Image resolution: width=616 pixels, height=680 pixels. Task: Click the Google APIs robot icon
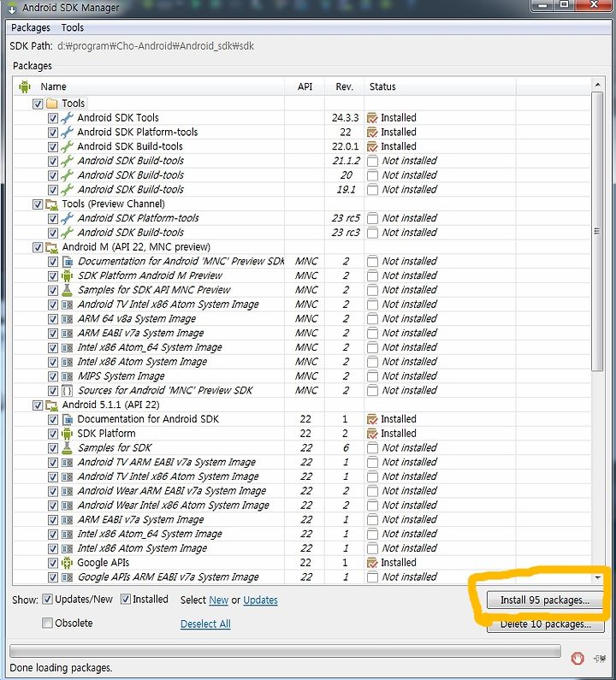tap(67, 563)
